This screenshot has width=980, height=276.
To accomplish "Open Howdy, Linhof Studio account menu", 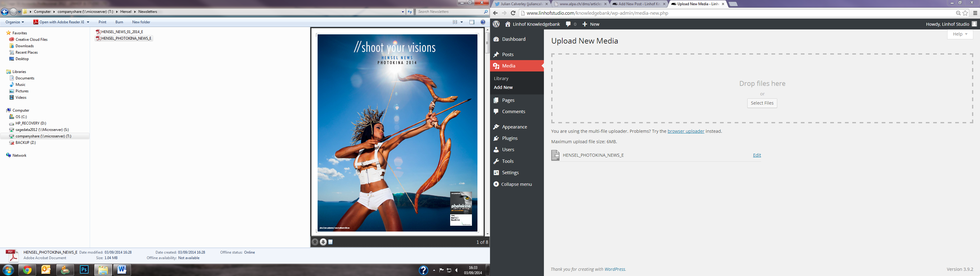I will [x=951, y=24].
